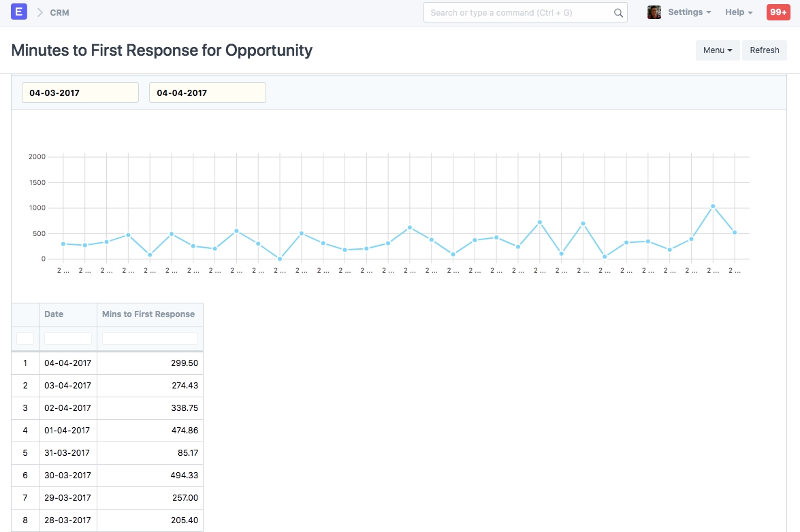Click the ERPNext home logo icon
800x532 pixels.
click(x=19, y=12)
